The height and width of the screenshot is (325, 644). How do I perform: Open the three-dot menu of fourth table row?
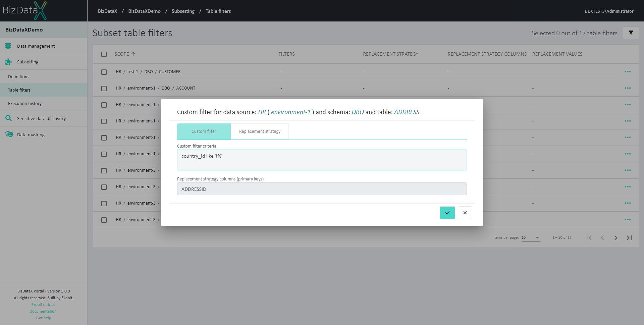[628, 121]
